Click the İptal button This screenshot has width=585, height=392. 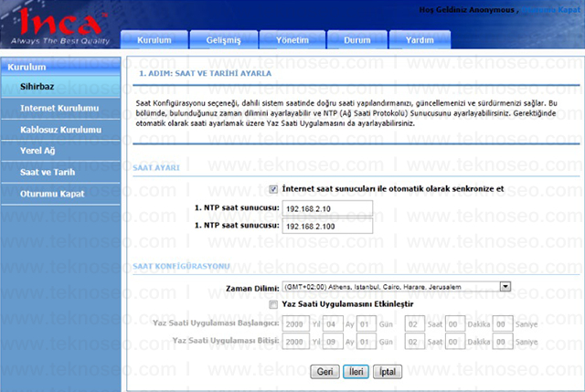click(x=388, y=372)
